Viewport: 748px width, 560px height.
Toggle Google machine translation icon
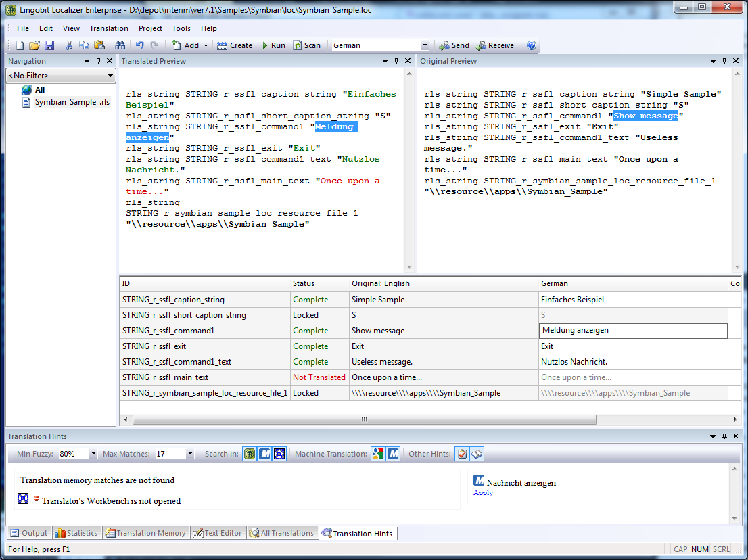pos(378,454)
